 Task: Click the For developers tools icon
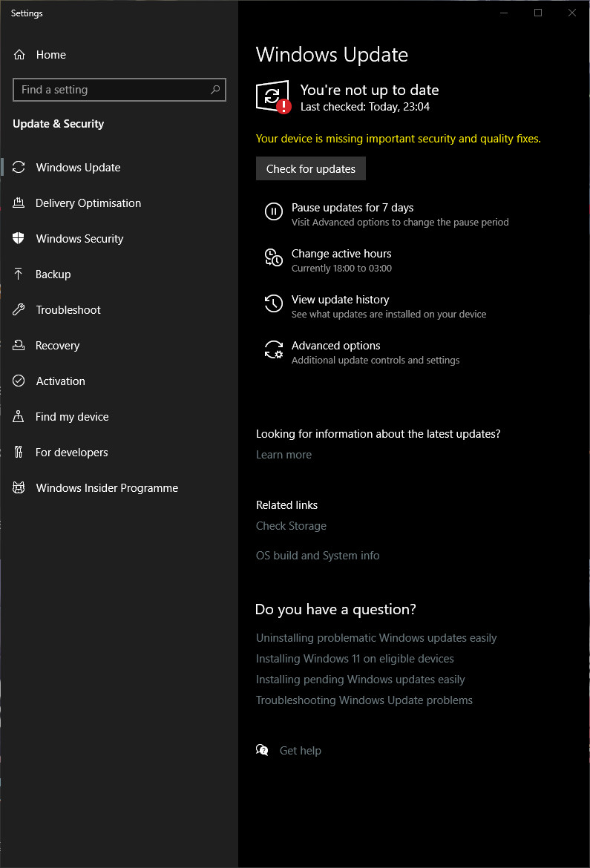tap(19, 453)
